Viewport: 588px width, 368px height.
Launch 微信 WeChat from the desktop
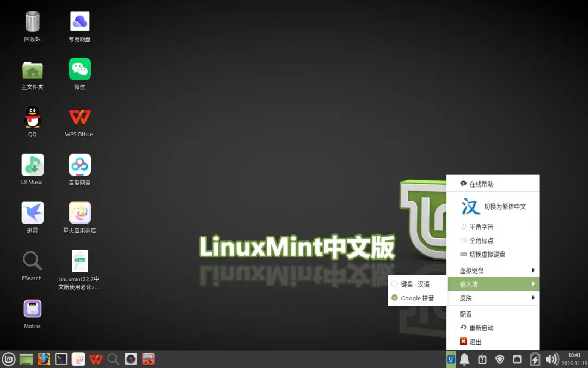79,69
